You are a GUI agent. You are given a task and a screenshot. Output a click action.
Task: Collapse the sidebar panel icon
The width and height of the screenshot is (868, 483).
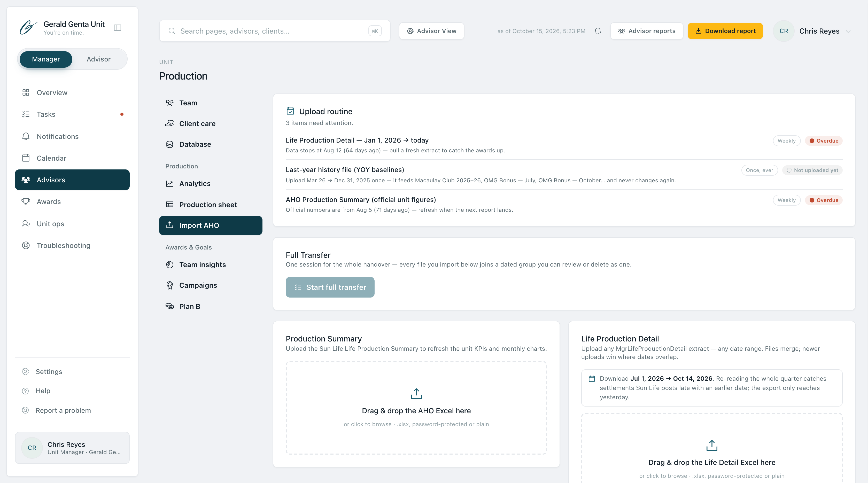click(117, 28)
